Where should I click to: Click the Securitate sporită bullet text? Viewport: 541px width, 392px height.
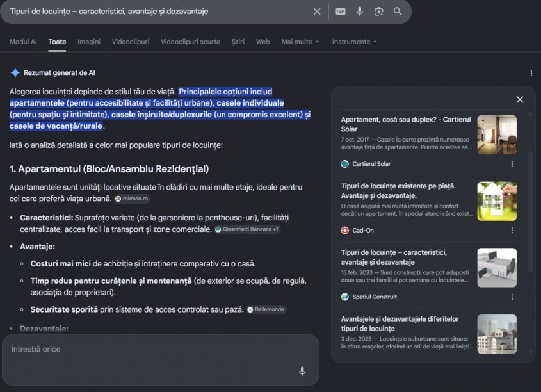click(x=137, y=309)
